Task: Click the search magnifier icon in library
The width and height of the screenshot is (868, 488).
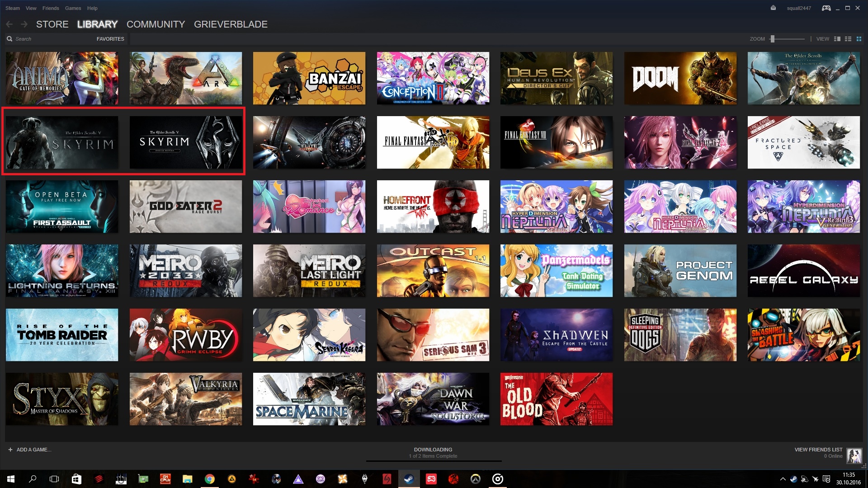Action: coord(9,39)
